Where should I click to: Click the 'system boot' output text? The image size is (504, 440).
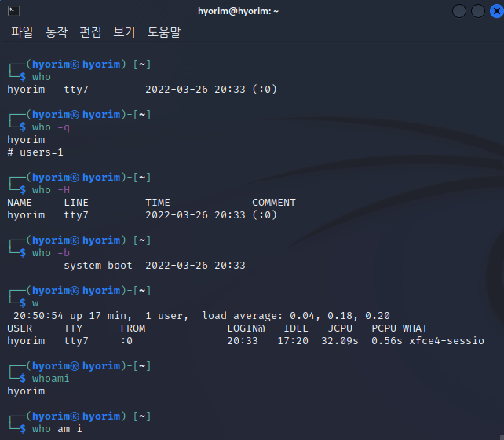98,266
